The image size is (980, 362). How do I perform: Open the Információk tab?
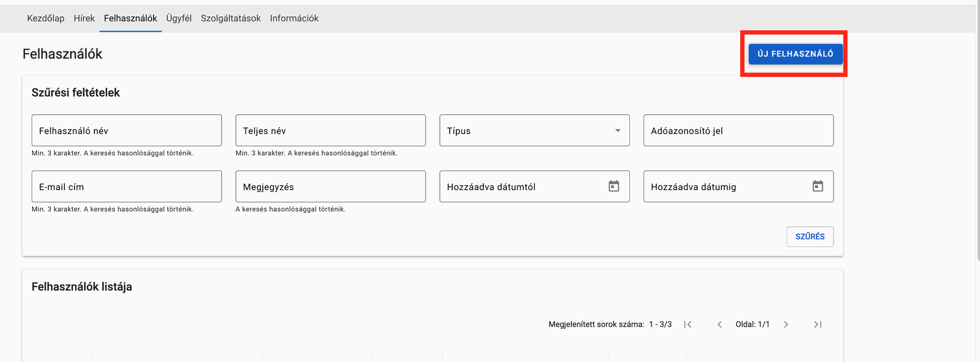[x=294, y=18]
